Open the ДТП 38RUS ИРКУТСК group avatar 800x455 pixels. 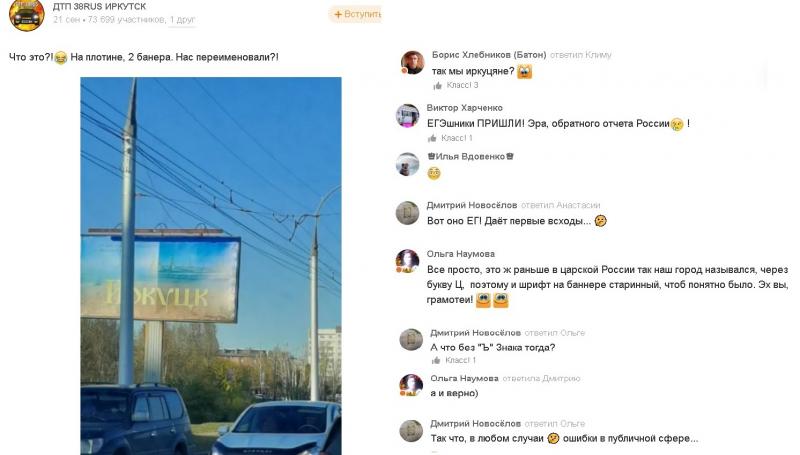click(x=26, y=14)
